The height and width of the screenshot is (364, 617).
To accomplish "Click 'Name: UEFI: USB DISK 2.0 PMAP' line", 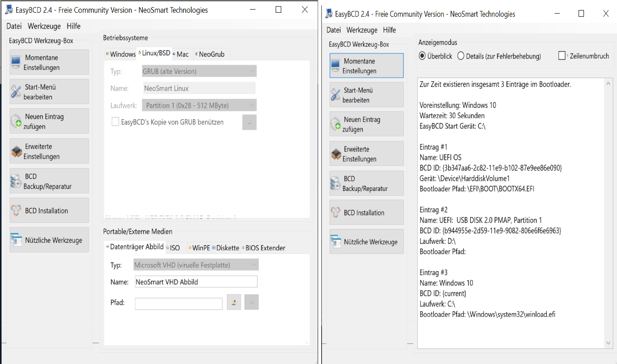I will (x=481, y=220).
